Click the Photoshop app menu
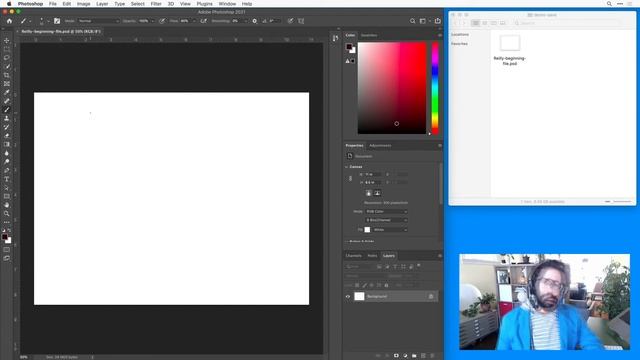Viewport: 640px width, 360px height. pyautogui.click(x=30, y=4)
